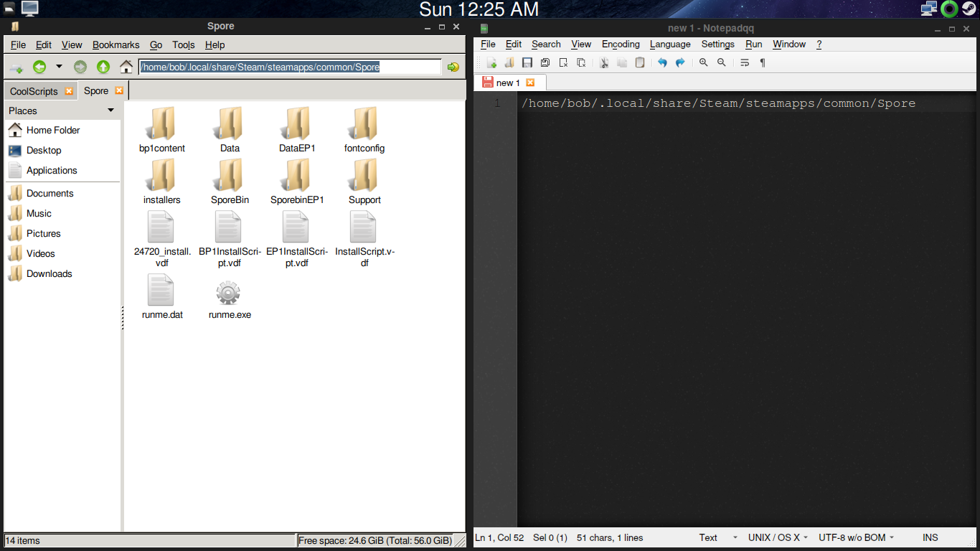
Task: Go back in the file manager
Action: pyautogui.click(x=39, y=67)
